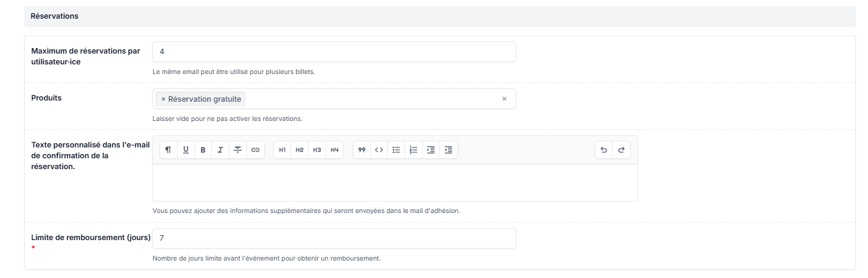Redo last editor change

click(x=621, y=150)
